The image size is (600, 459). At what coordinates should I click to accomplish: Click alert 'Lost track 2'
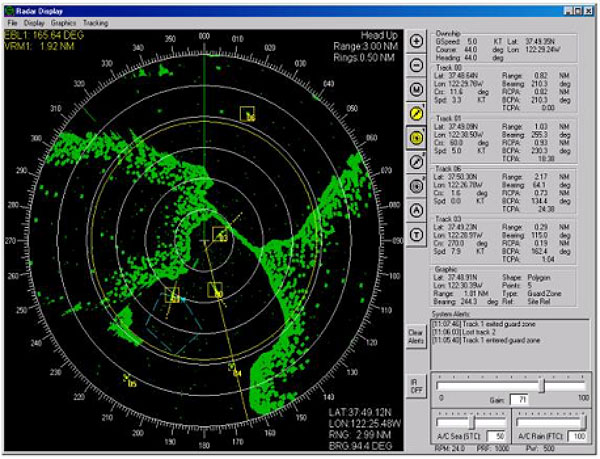click(x=463, y=332)
